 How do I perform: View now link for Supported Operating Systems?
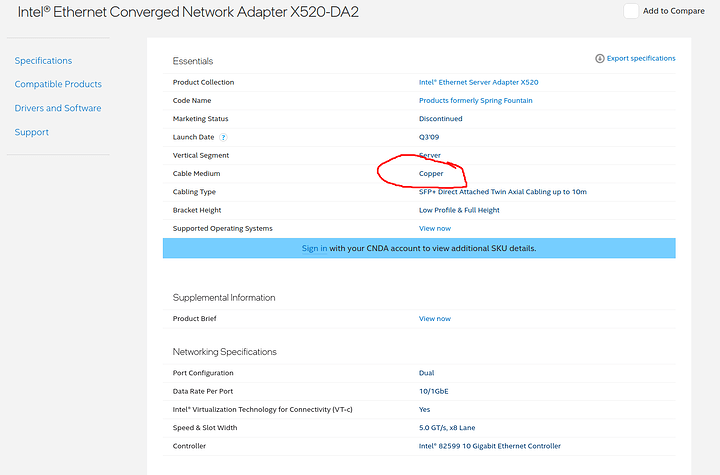point(434,228)
